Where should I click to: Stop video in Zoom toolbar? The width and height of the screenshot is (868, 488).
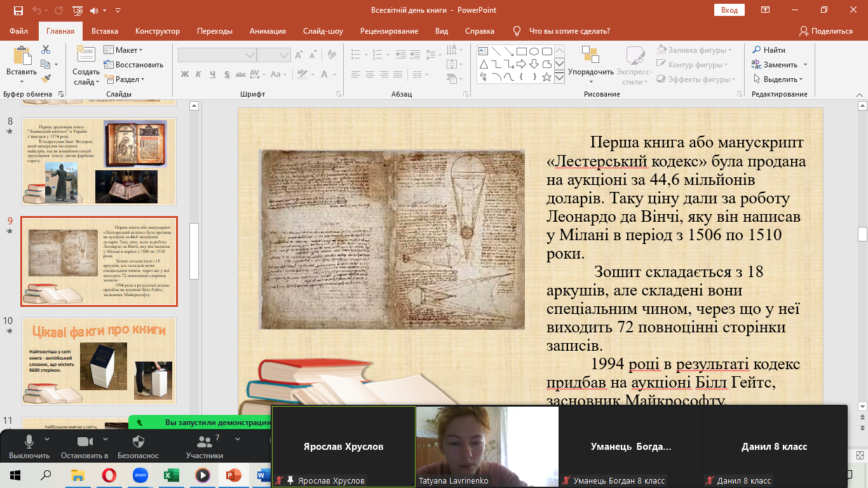(x=84, y=442)
